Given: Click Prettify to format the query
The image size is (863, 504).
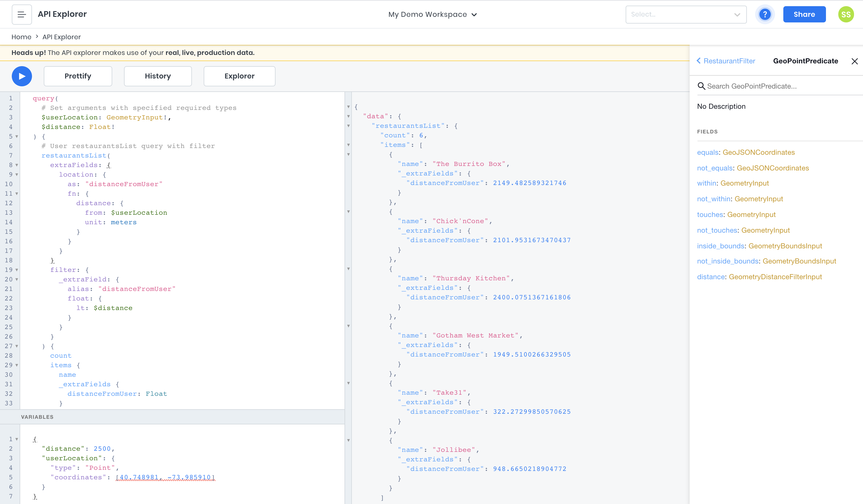Looking at the screenshot, I should pos(78,76).
